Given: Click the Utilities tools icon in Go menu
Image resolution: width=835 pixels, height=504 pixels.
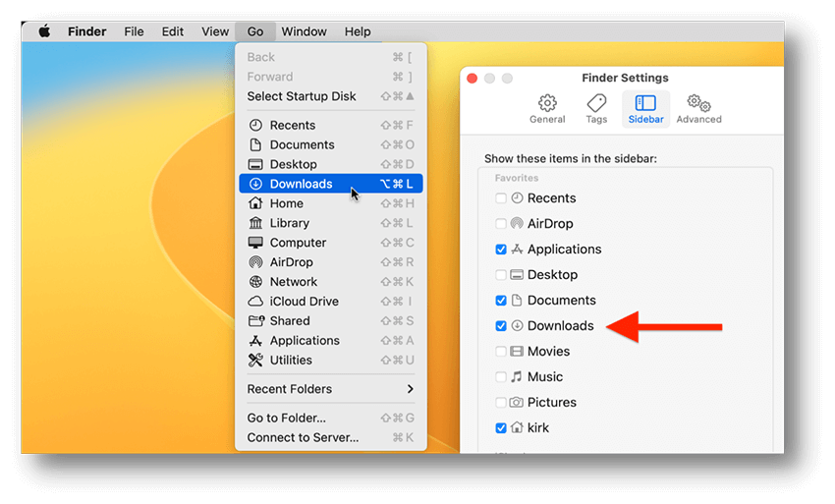Looking at the screenshot, I should (x=255, y=361).
